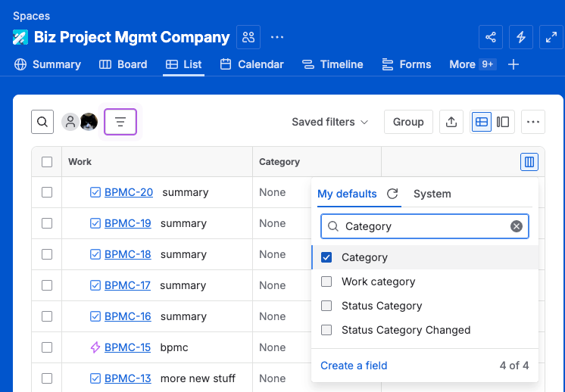Switch to the side panel detail view icon
Image resolution: width=565 pixels, height=392 pixels.
(x=503, y=122)
